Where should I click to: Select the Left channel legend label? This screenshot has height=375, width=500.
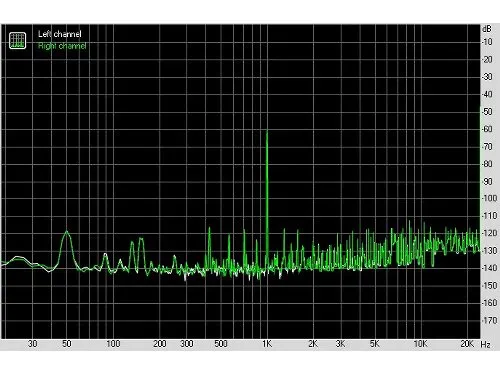click(x=60, y=34)
